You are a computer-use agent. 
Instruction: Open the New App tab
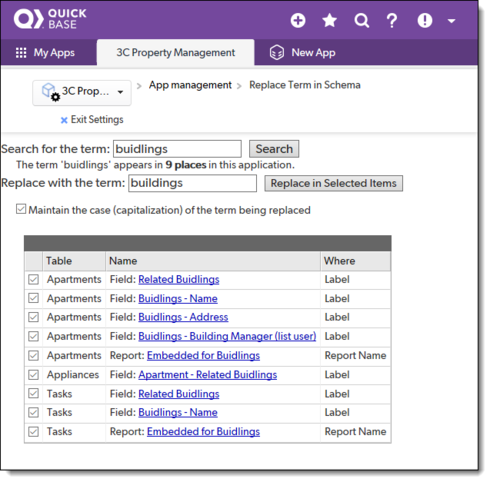tap(302, 53)
